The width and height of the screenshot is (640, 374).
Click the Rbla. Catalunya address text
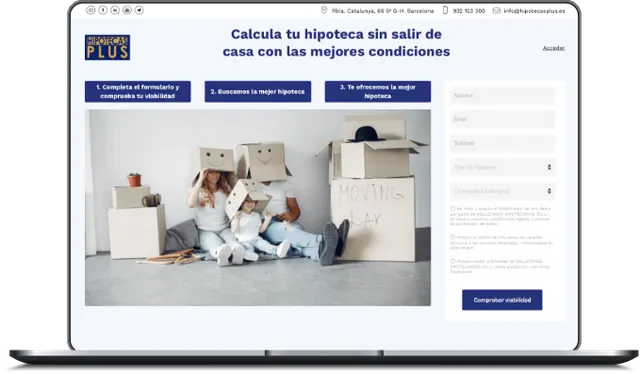click(x=383, y=11)
